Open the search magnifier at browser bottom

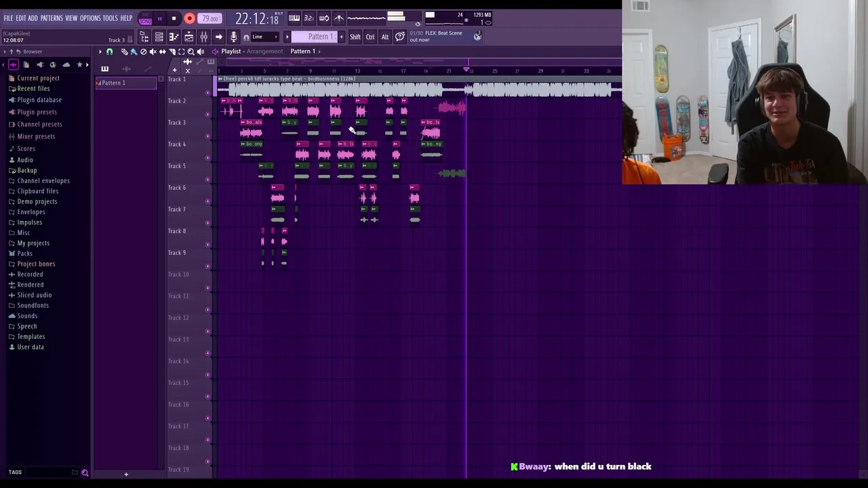[85, 472]
